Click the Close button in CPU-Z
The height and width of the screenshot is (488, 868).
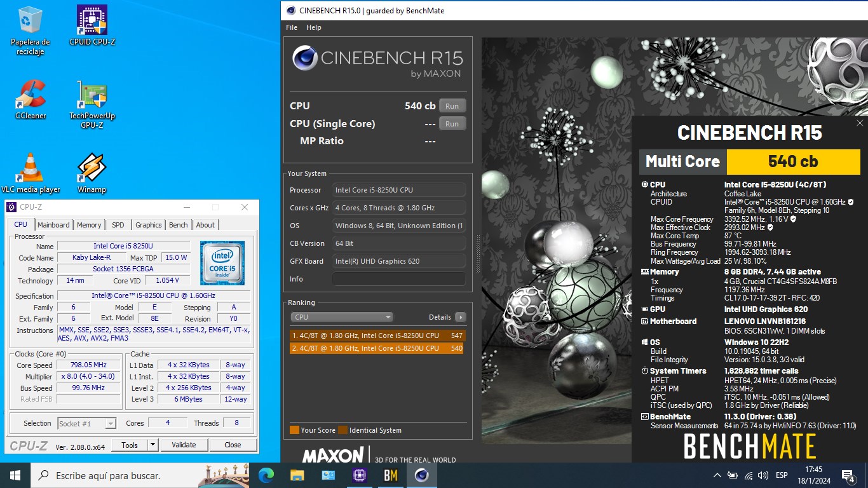(233, 445)
